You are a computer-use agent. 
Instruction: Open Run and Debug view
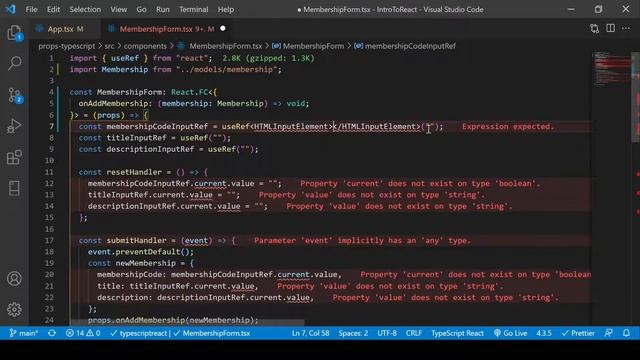[x=14, y=126]
